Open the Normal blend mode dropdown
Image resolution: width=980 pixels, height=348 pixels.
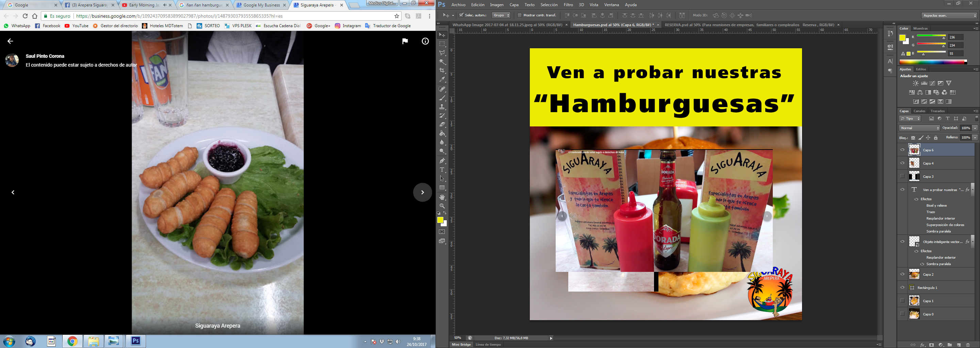point(919,128)
